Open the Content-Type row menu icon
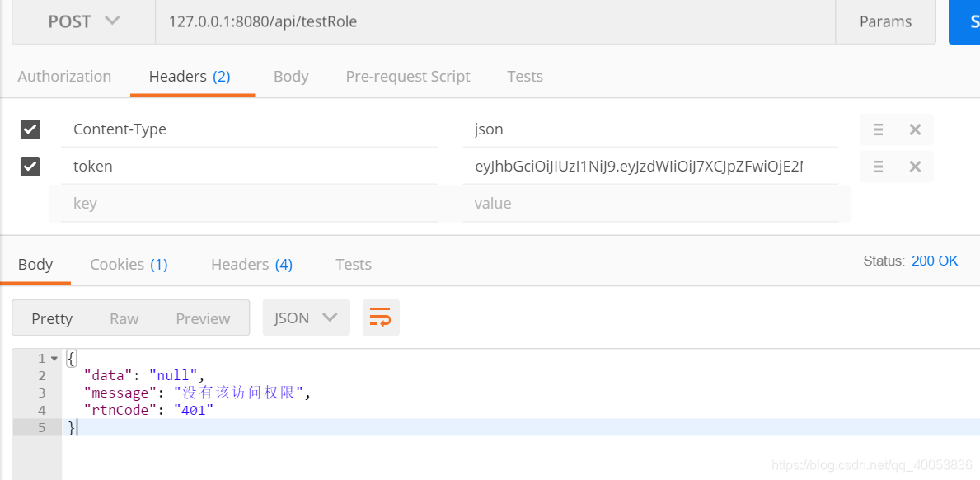Viewport: 980px width, 480px height. tap(878, 129)
